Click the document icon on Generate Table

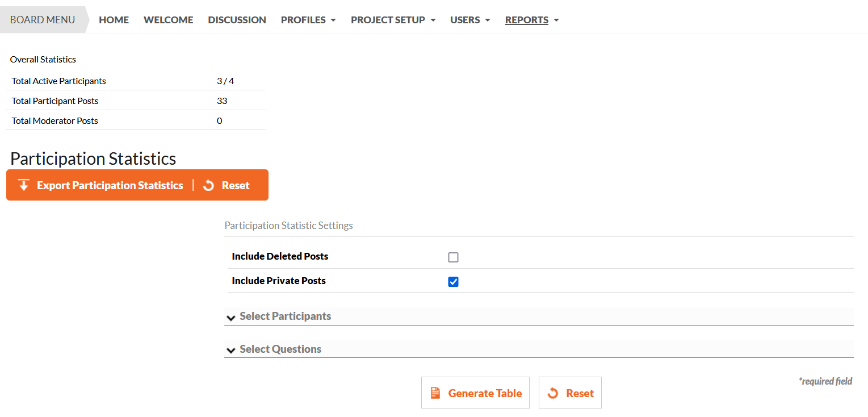435,393
